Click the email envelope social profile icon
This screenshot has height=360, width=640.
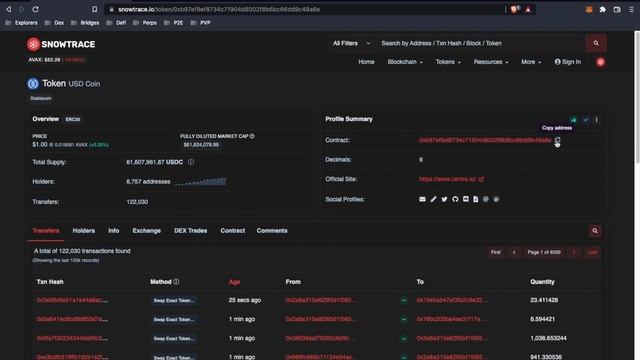pos(422,199)
